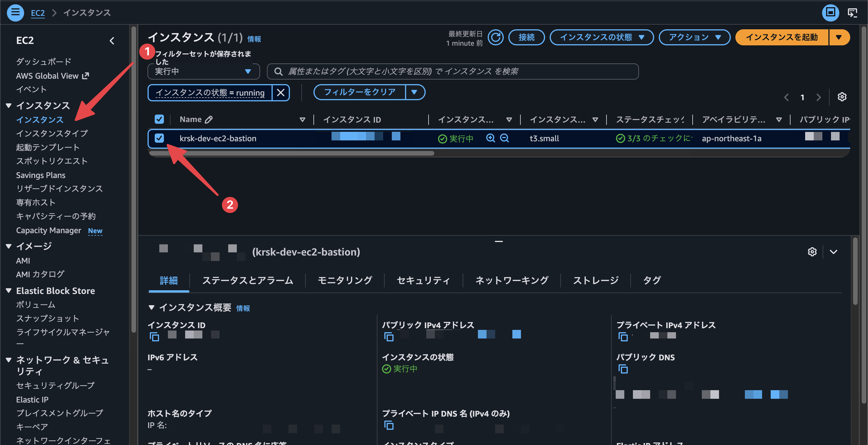The image size is (868, 445).
Task: Open the hamburger navigation menu
Action: click(15, 12)
